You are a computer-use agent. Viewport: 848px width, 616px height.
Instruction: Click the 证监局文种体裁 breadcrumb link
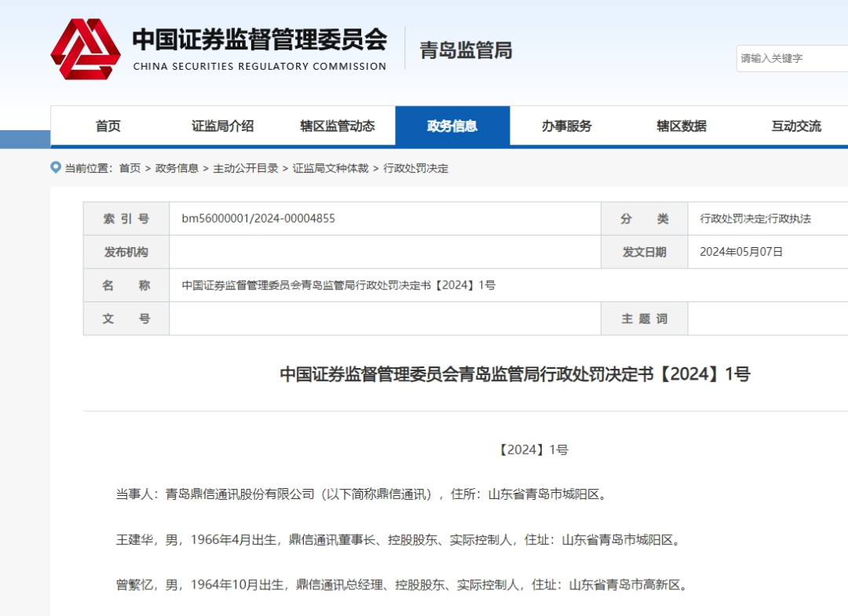[331, 168]
